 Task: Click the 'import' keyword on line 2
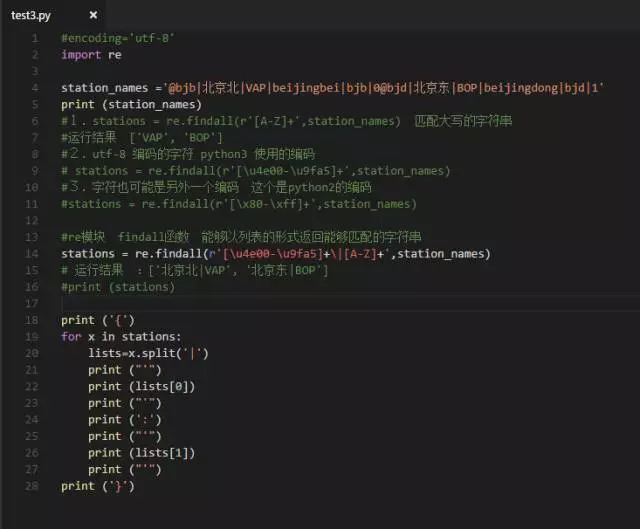tap(81, 55)
